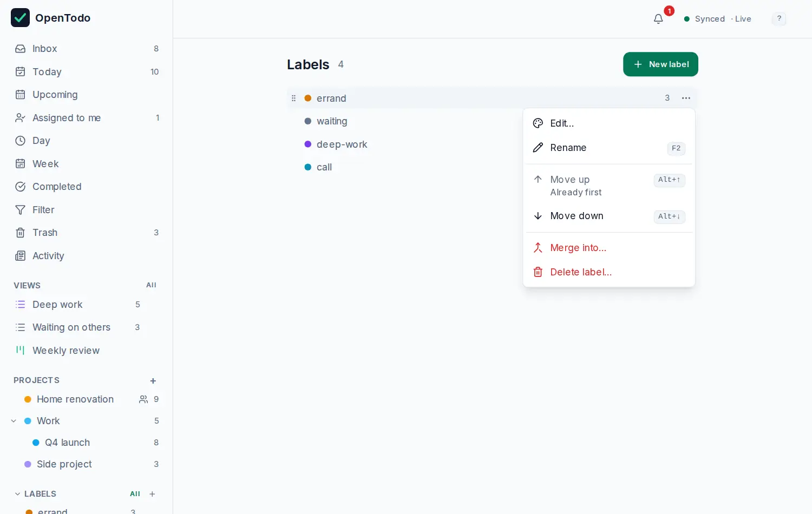This screenshot has width=812, height=514.
Task: Grab the errand row drag handle
Action: coord(293,98)
